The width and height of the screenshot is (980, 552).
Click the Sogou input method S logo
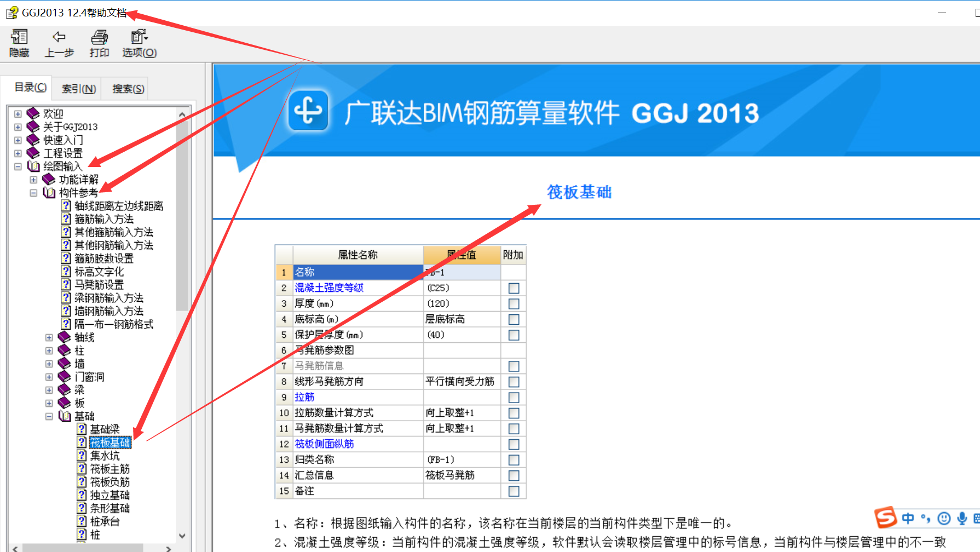coord(885,517)
